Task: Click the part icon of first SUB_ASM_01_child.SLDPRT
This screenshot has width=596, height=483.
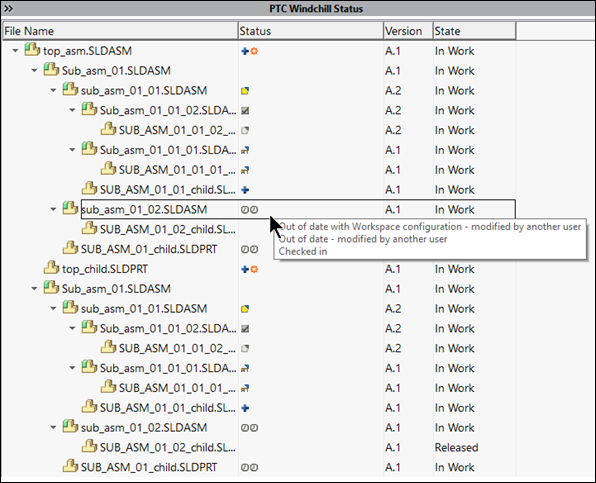Action: [70, 248]
